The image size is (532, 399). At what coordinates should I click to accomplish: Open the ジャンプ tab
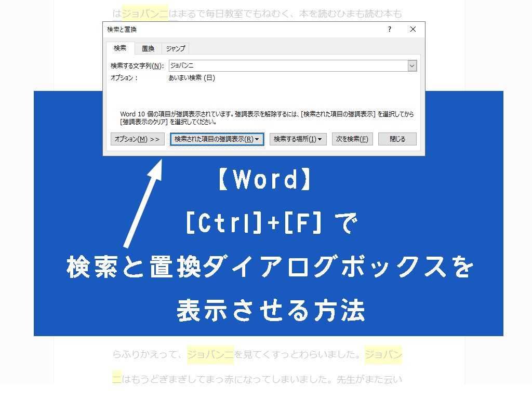(176, 48)
